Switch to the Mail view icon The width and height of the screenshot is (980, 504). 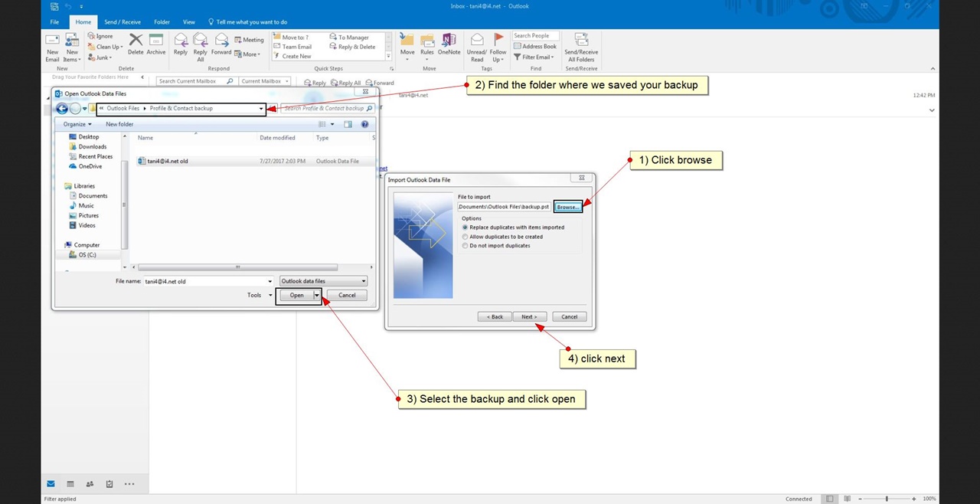[x=51, y=484]
